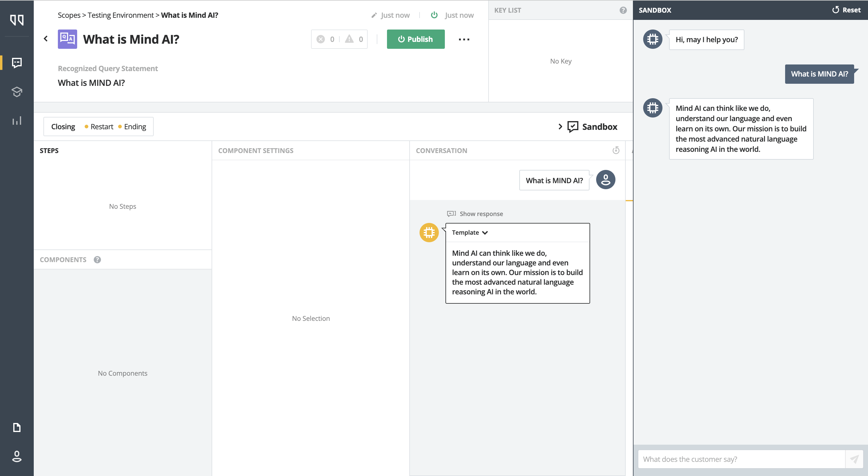
Task: Click the 'No Steps' placeholder text
Action: click(x=123, y=206)
